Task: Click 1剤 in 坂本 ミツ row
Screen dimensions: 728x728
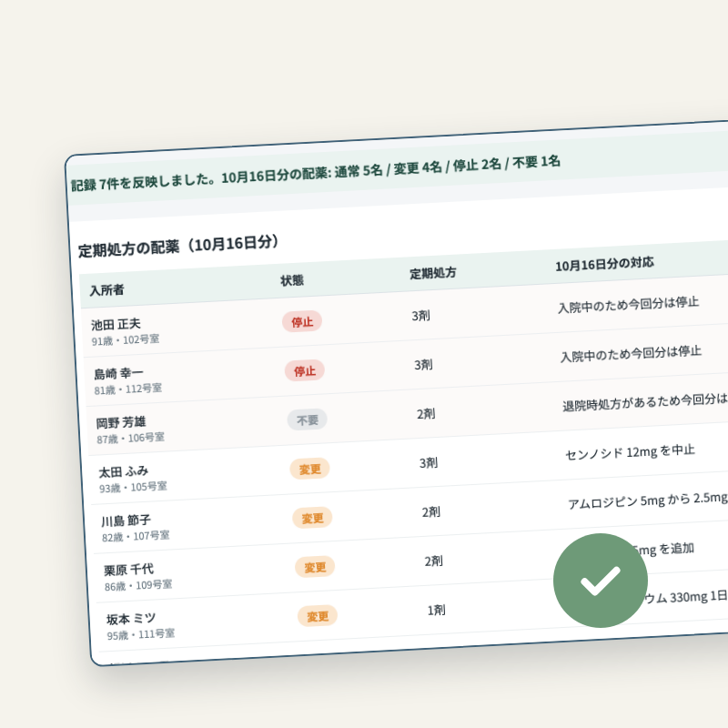Action: (436, 610)
